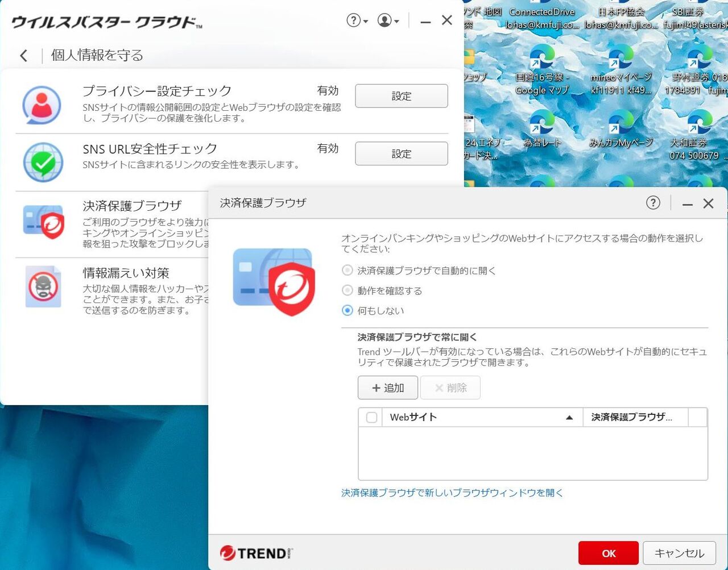The width and height of the screenshot is (728, 570).
Task: Open help in the 決済保護ブラウザ dialog
Action: click(x=653, y=203)
